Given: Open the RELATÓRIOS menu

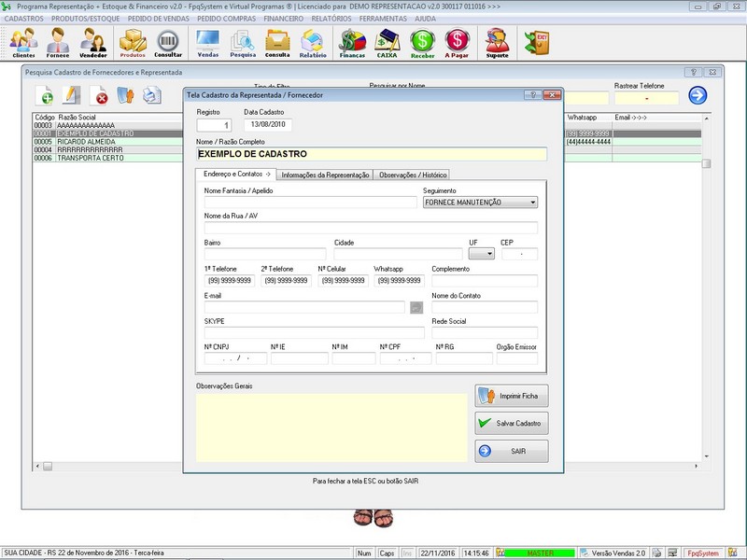Looking at the screenshot, I should 331,19.
